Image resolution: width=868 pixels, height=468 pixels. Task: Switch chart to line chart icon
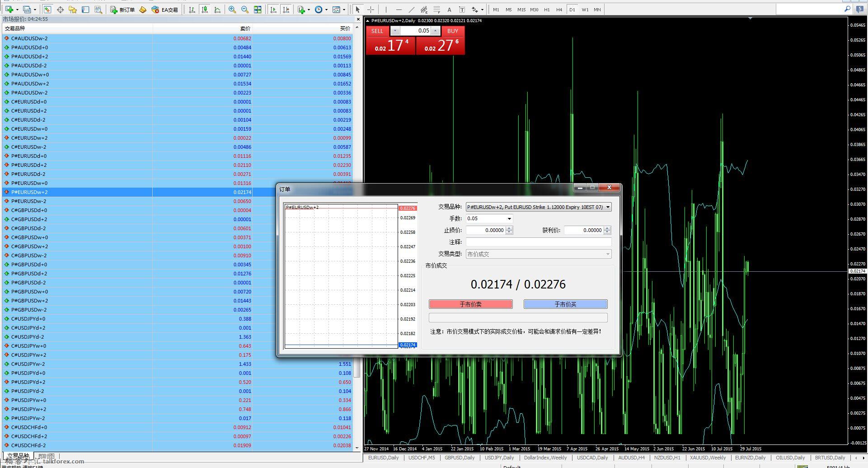coord(217,9)
